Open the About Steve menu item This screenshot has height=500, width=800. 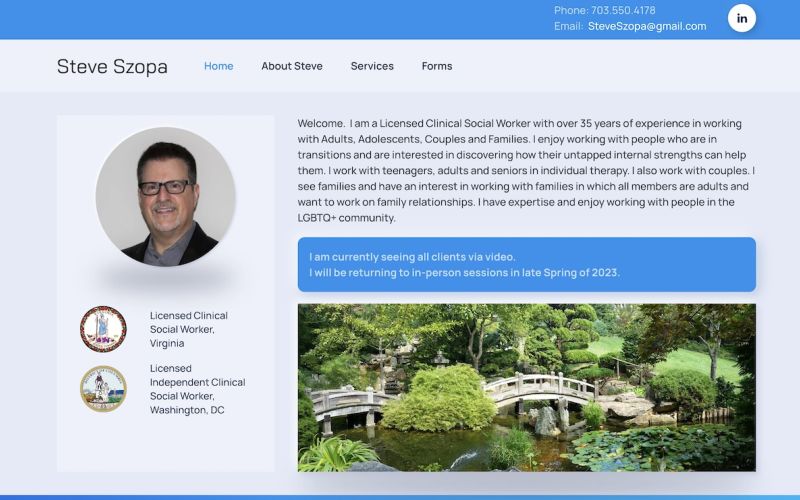tap(291, 66)
